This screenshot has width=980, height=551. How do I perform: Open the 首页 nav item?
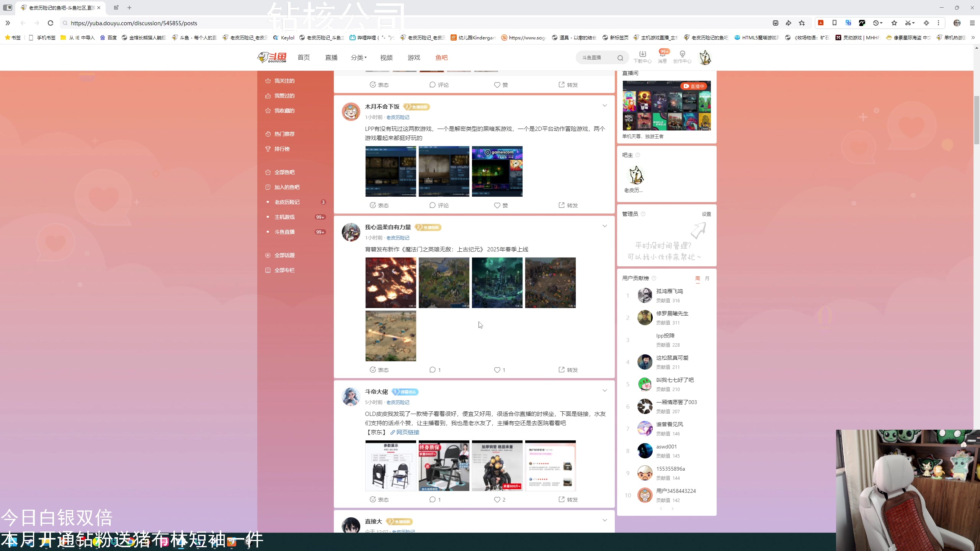pyautogui.click(x=304, y=57)
